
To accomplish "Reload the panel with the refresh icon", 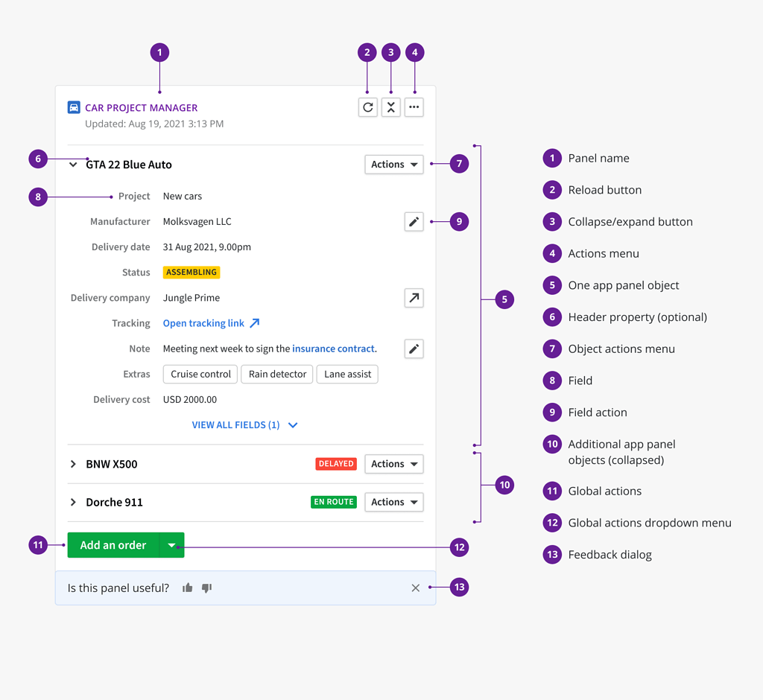I will (367, 107).
